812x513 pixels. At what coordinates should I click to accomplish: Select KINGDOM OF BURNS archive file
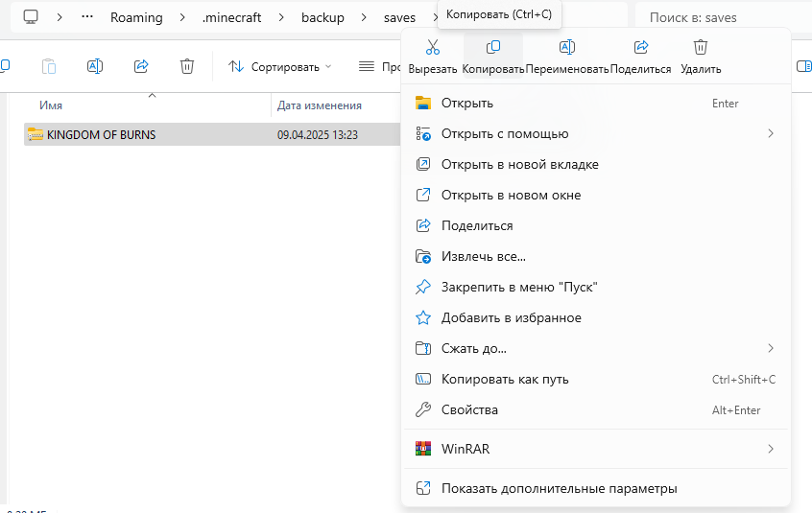pyautogui.click(x=212, y=134)
